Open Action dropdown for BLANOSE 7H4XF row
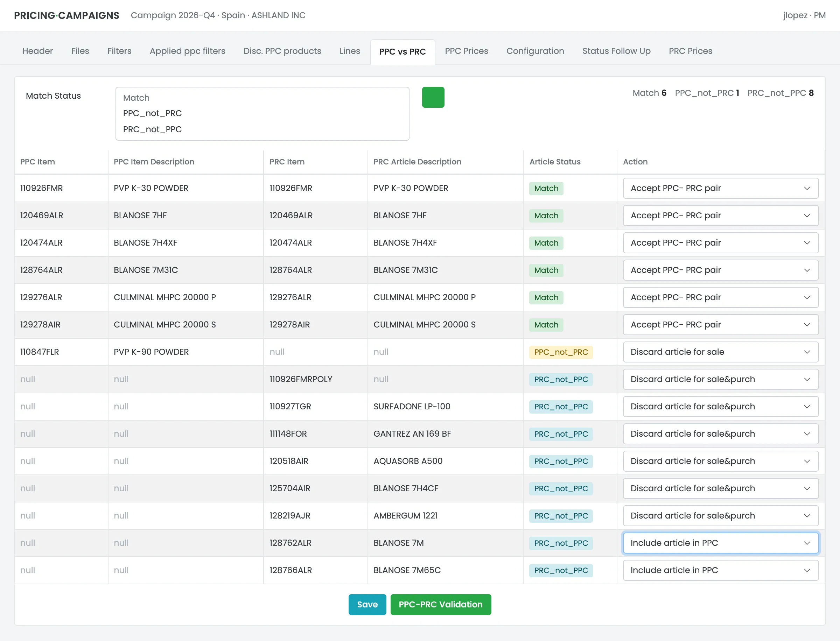The height and width of the screenshot is (641, 840). tap(721, 243)
